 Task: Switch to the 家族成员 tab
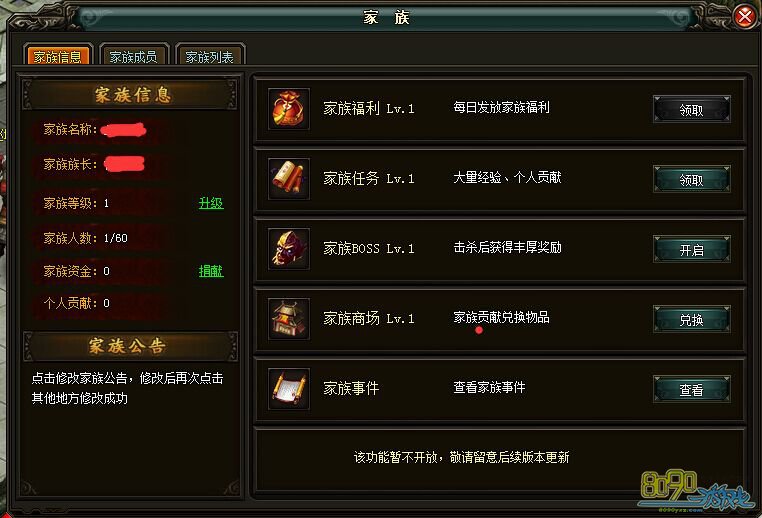click(x=133, y=56)
